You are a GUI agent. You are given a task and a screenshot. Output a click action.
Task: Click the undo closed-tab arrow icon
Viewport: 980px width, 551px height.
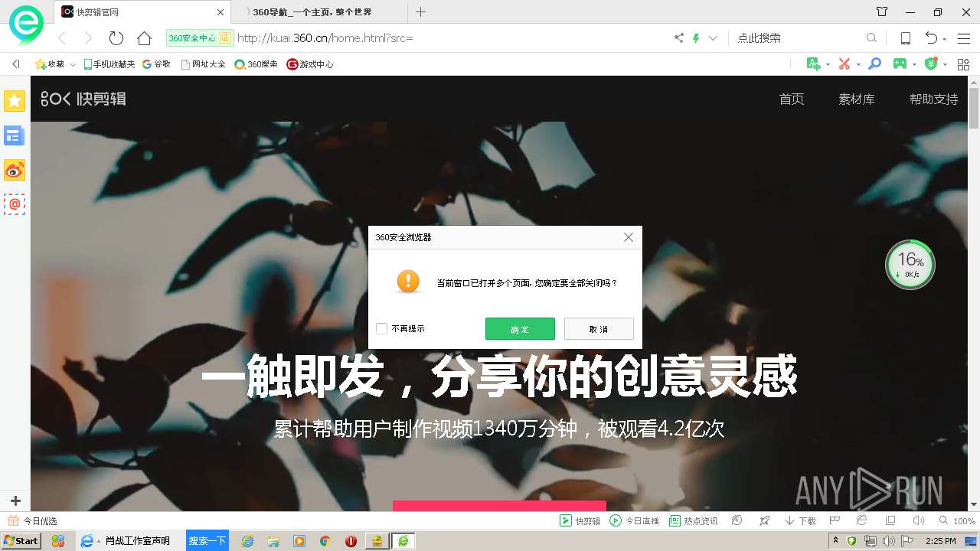pos(931,37)
